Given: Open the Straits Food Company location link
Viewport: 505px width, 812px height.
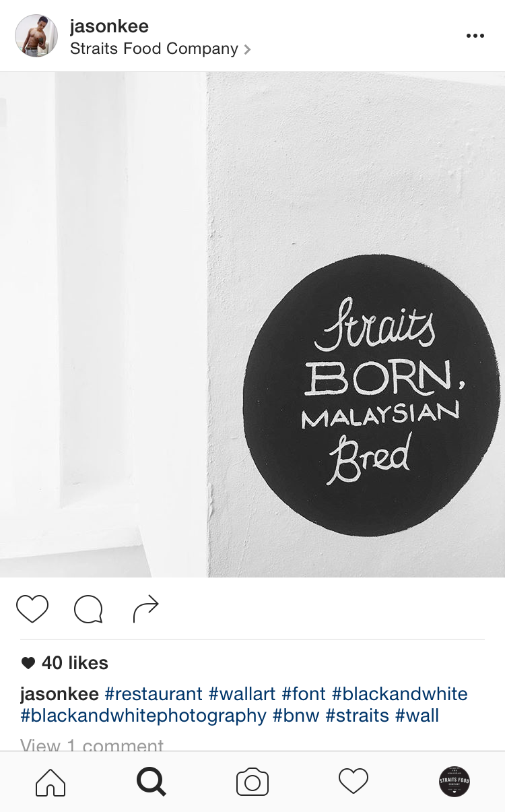Looking at the screenshot, I should click(x=154, y=49).
